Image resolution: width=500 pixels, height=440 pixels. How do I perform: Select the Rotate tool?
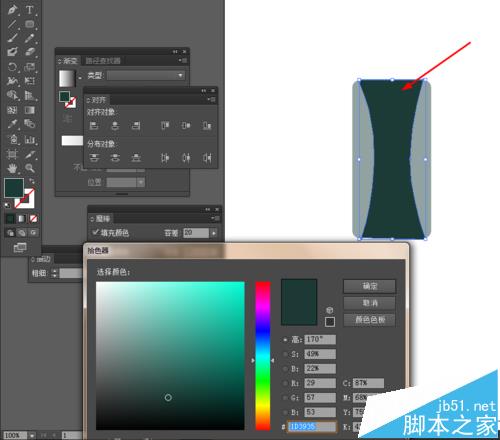(x=12, y=67)
